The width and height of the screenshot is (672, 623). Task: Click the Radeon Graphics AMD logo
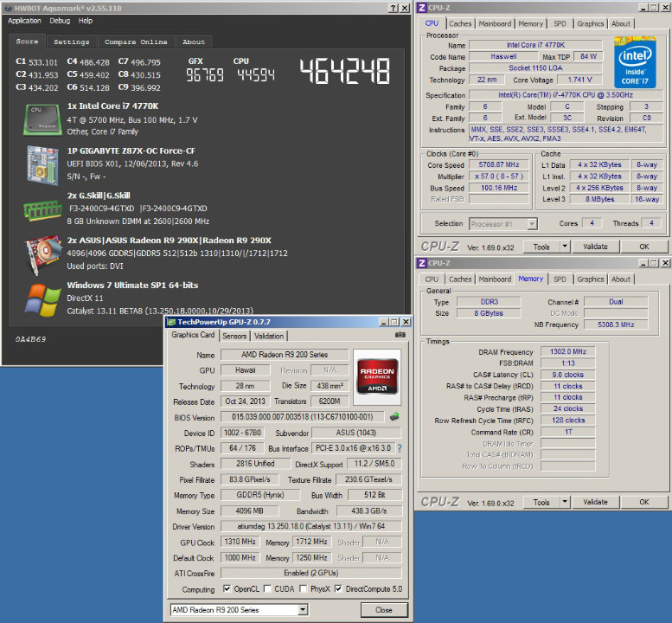pos(377,376)
